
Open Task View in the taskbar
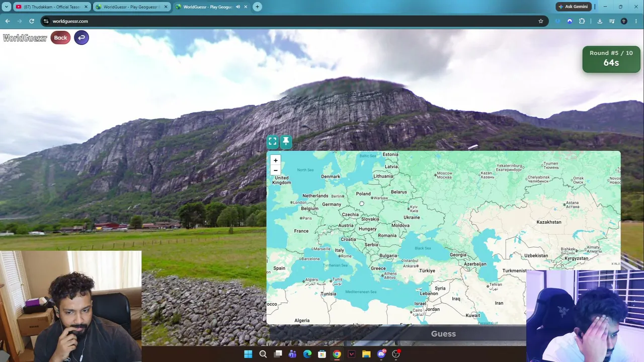pyautogui.click(x=278, y=354)
